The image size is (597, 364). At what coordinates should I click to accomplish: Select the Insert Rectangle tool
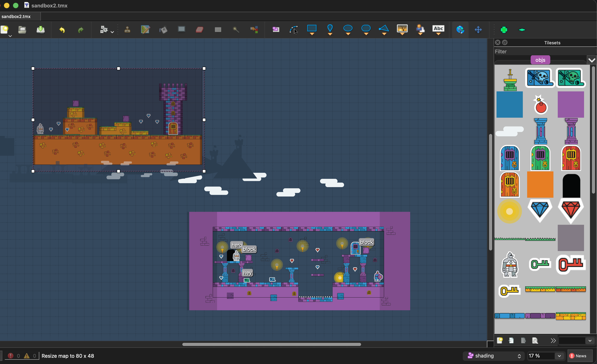point(312,30)
